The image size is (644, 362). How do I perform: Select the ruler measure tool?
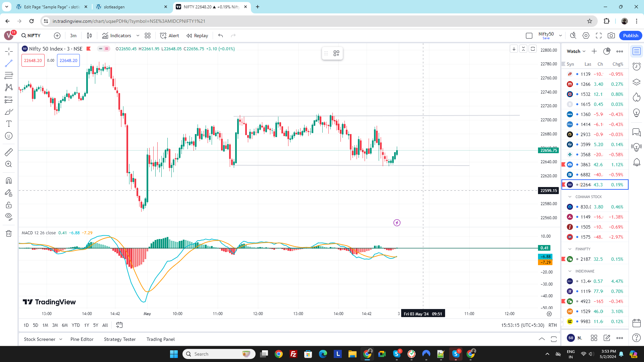[9, 152]
